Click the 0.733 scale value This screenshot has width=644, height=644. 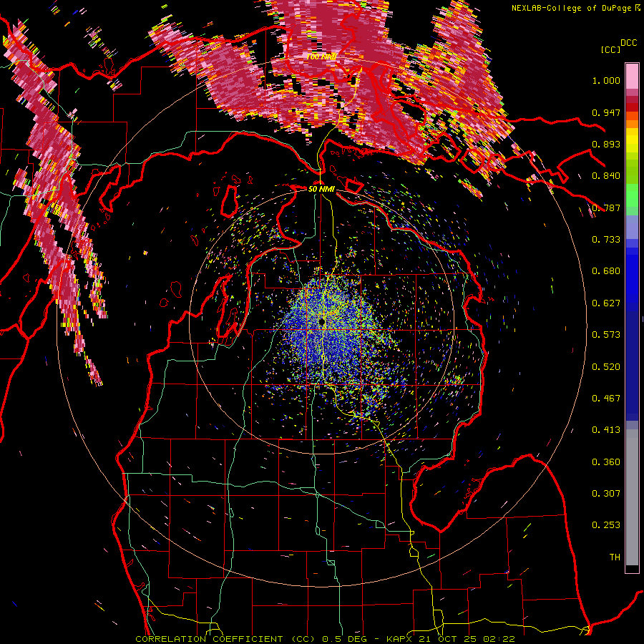point(606,240)
